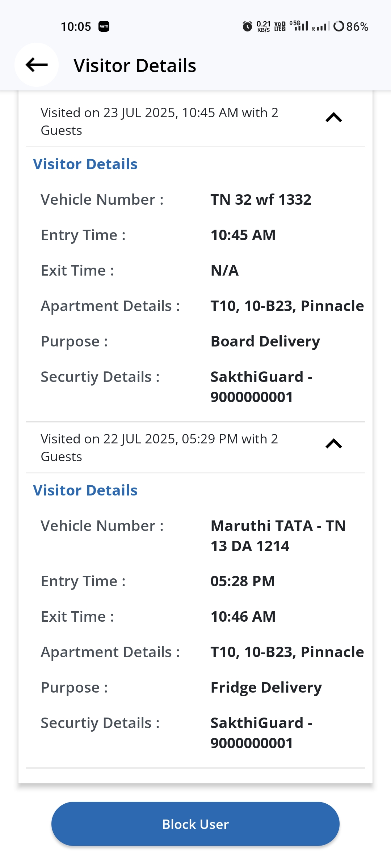The width and height of the screenshot is (391, 868).
Task: Tap the back arrow icon
Action: click(x=37, y=65)
